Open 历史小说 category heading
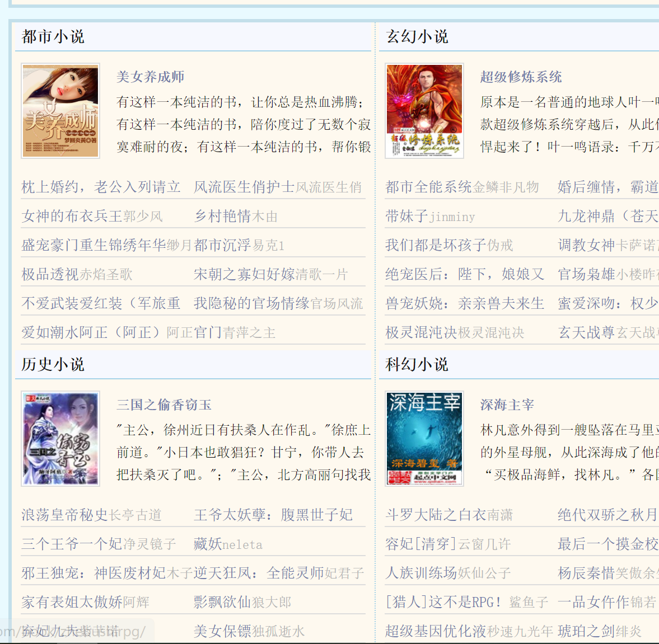 (x=53, y=365)
